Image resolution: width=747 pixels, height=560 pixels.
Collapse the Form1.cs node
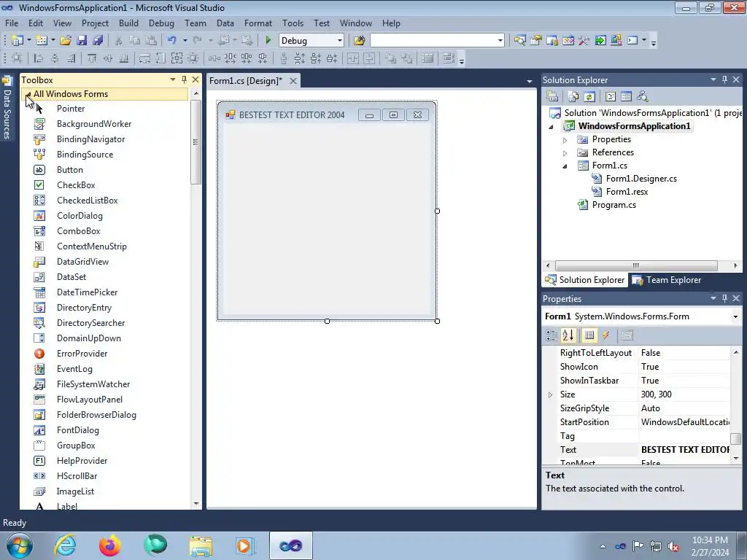pyautogui.click(x=565, y=166)
